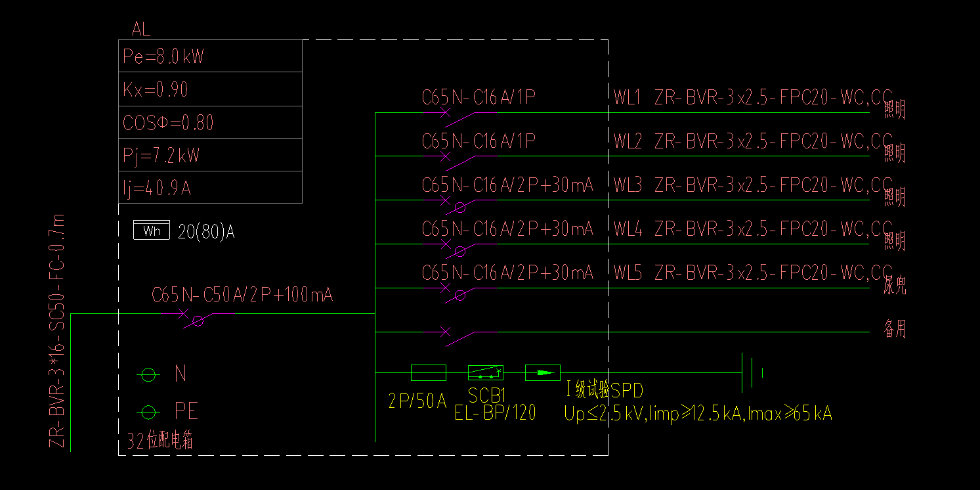
Task: Click the WL1 ZR-BVR-3x2.5-FPC20-WC,CC cable text
Action: 753,98
